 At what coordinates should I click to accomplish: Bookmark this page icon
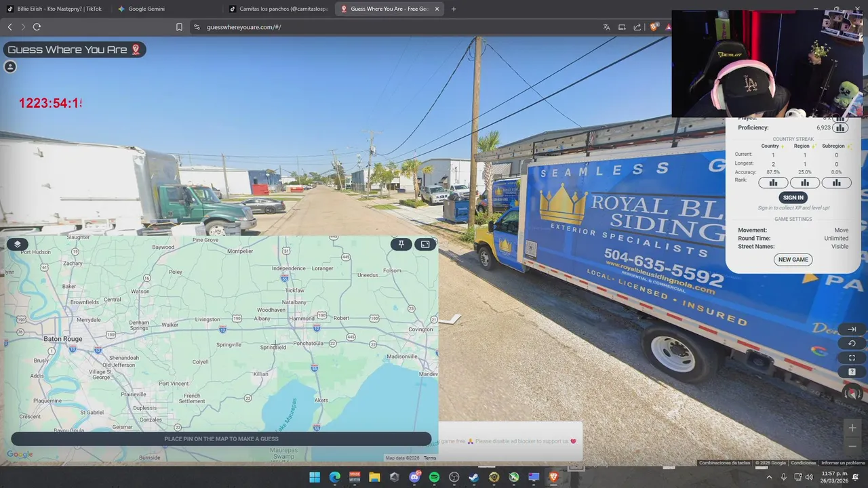[179, 27]
